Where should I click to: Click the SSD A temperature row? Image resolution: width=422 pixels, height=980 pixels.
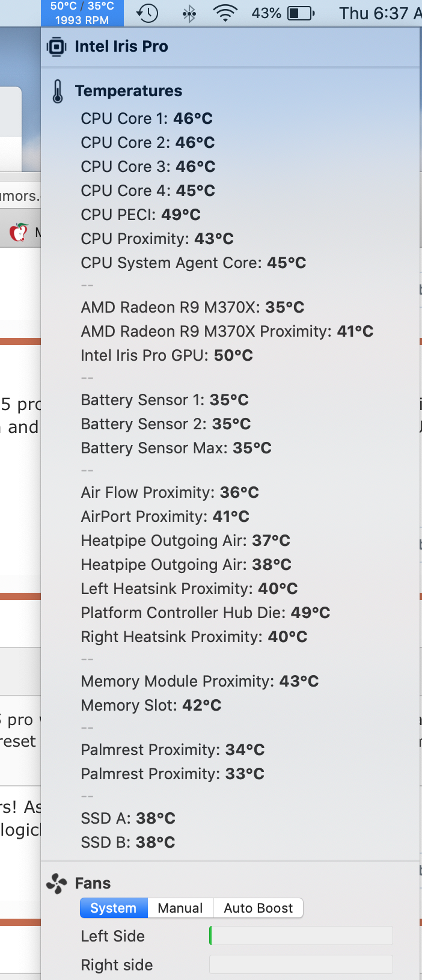tap(128, 818)
